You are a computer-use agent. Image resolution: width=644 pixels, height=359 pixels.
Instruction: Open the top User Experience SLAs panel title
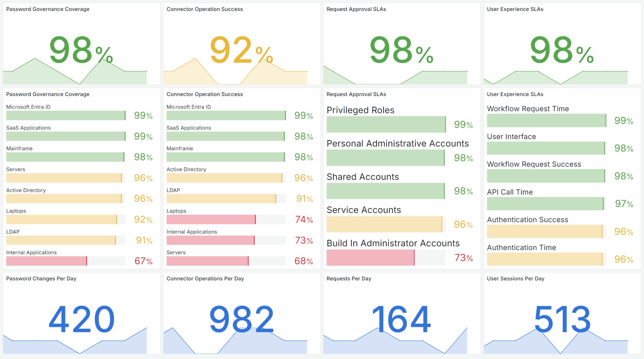pos(515,9)
